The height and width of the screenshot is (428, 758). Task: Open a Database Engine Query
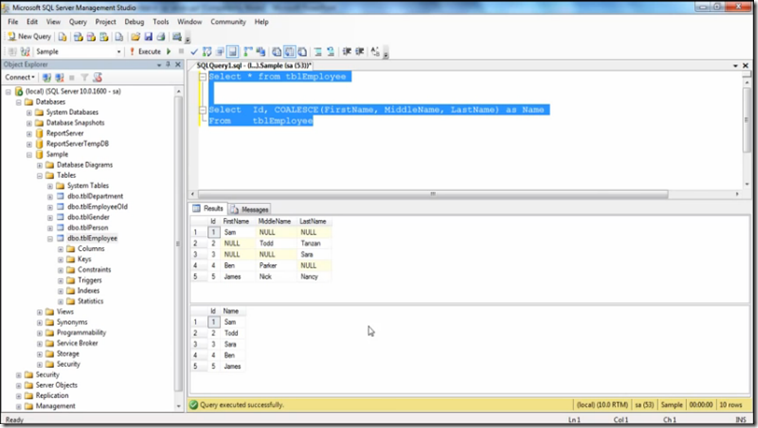click(62, 37)
